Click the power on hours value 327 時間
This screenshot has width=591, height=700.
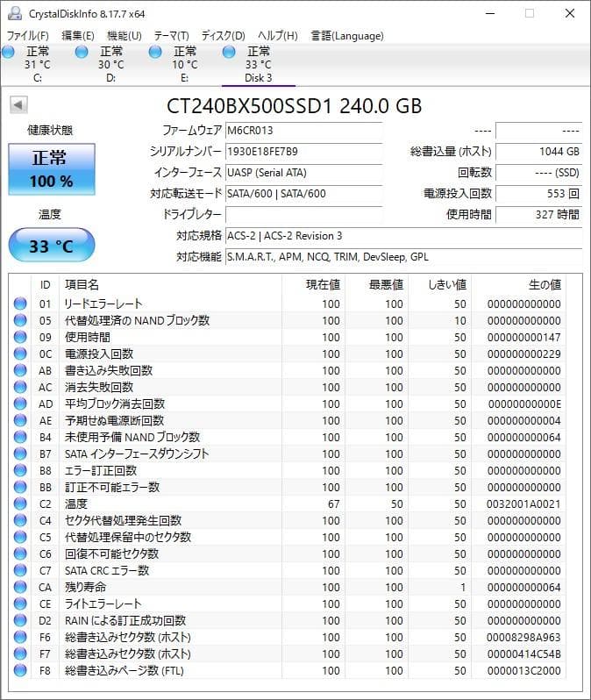pyautogui.click(x=538, y=215)
